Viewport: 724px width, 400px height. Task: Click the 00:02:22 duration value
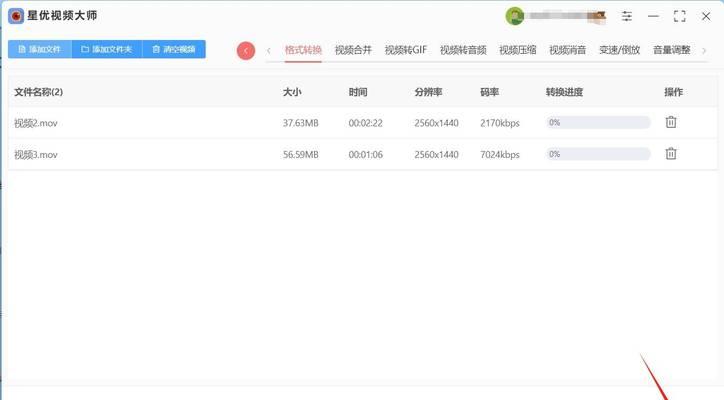tap(366, 123)
